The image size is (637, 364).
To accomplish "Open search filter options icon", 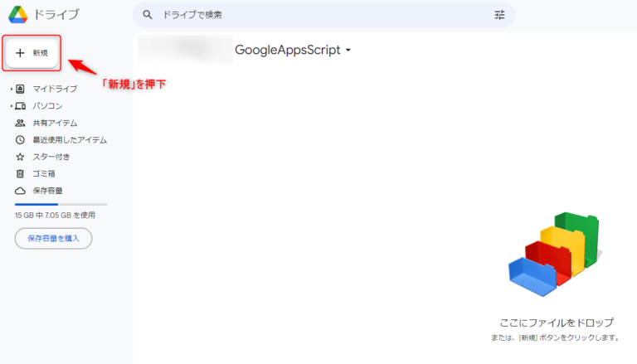I will 499,15.
